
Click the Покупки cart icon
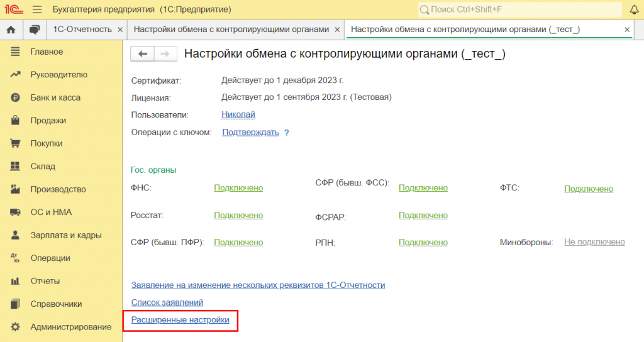coord(15,143)
